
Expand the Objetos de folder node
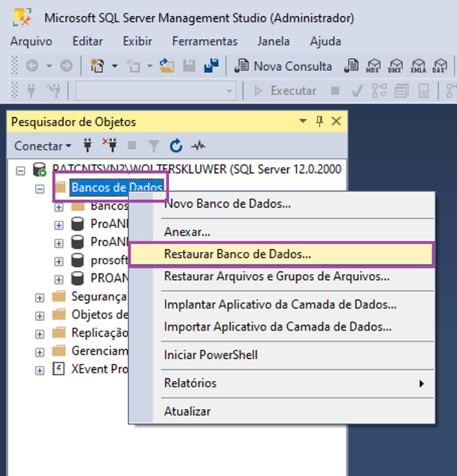(x=40, y=316)
